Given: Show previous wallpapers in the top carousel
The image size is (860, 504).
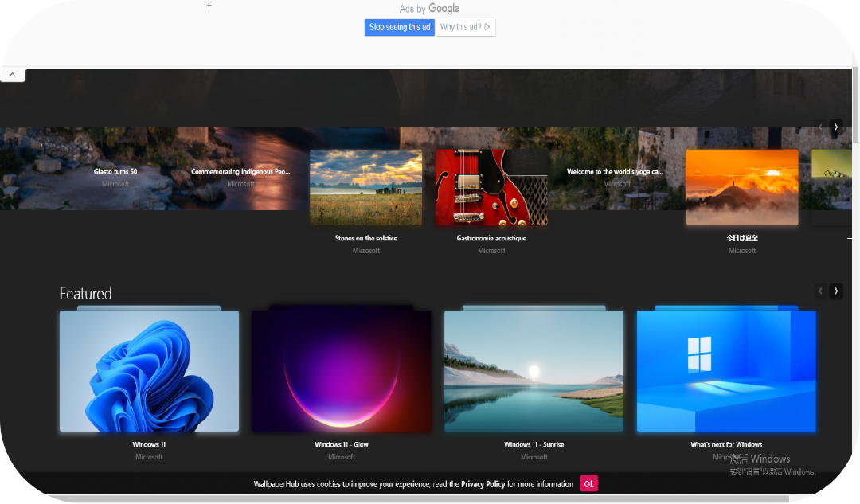Looking at the screenshot, I should pyautogui.click(x=820, y=127).
